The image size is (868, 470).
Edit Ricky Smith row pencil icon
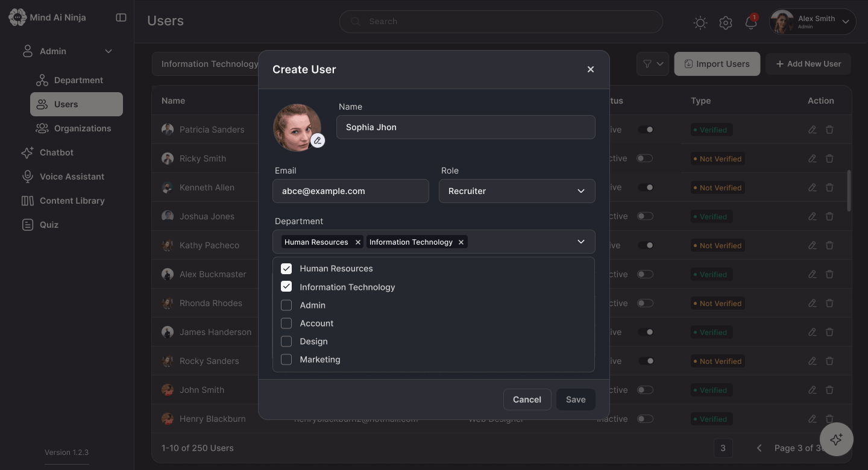pyautogui.click(x=813, y=158)
